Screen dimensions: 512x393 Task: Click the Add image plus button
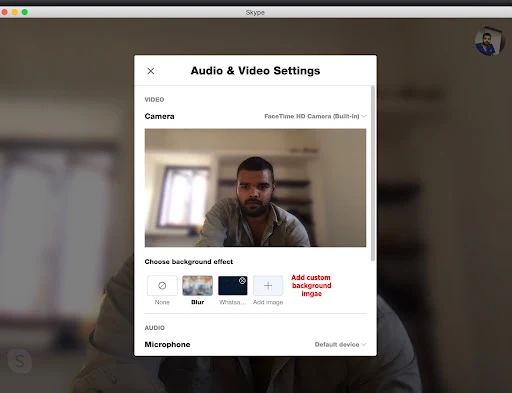[x=268, y=286]
